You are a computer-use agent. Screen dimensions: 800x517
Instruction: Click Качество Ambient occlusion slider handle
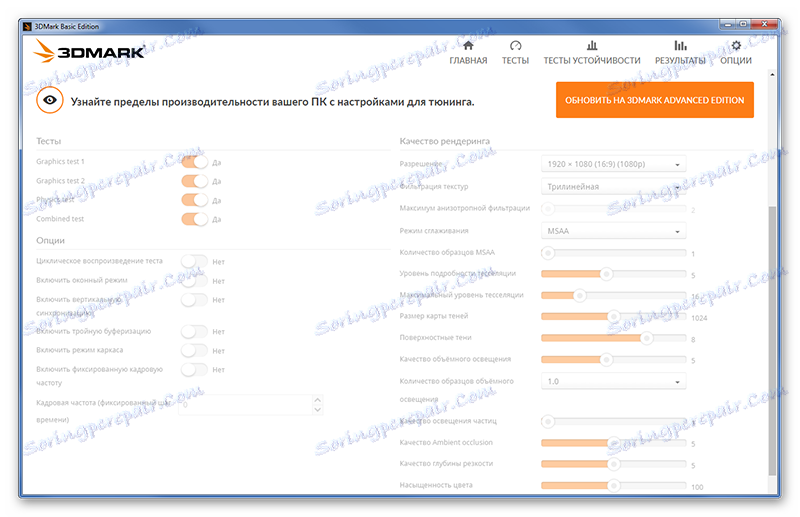pyautogui.click(x=614, y=443)
